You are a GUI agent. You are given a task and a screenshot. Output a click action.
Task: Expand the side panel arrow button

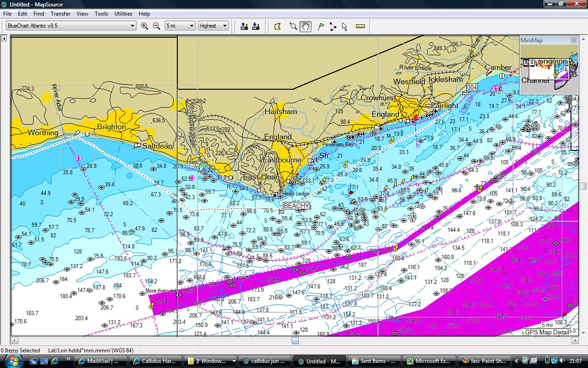pos(4,39)
